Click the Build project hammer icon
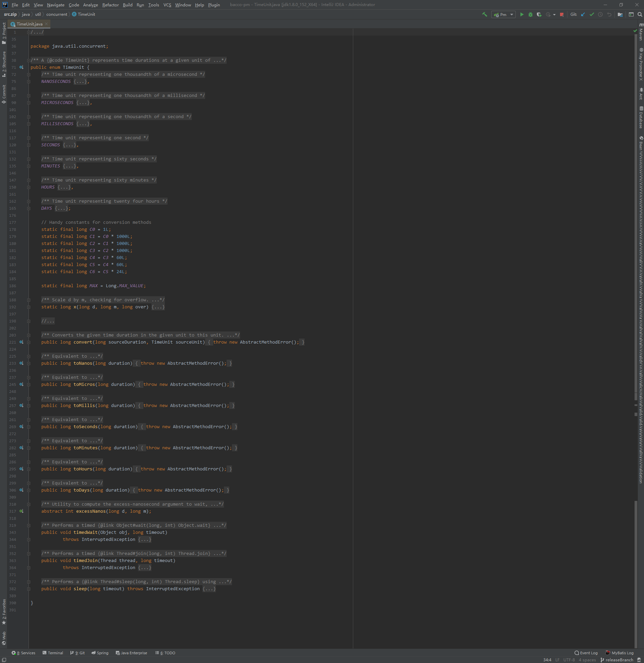The height and width of the screenshot is (663, 644). [485, 14]
